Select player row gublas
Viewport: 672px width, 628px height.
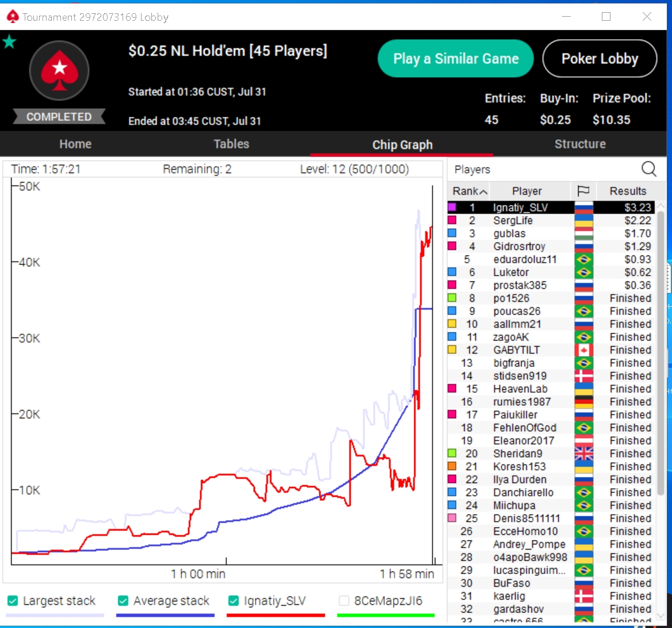[551, 233]
